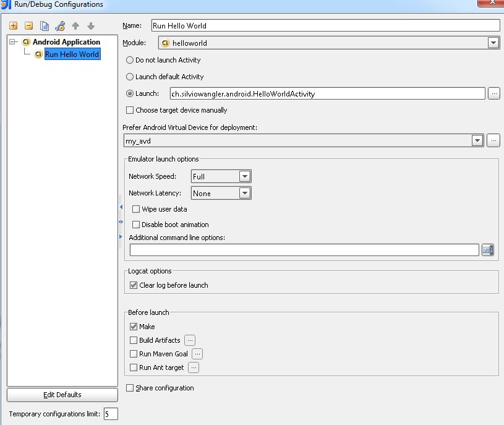This screenshot has width=504, height=425.
Task: Open the edit defaults wrench icon
Action: click(x=60, y=26)
